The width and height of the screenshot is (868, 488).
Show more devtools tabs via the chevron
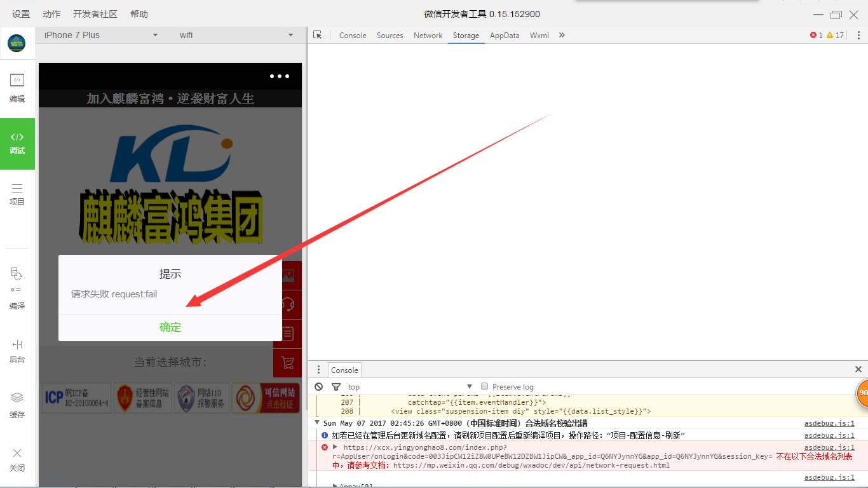pos(562,36)
